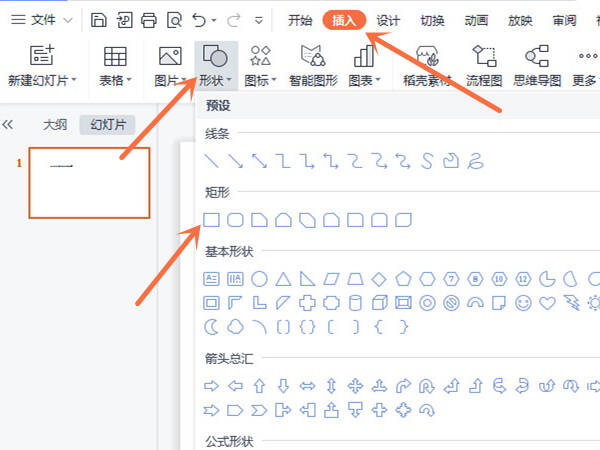Image resolution: width=600 pixels, height=450 pixels.
Task: Select the donut ring shape
Action: [427, 303]
